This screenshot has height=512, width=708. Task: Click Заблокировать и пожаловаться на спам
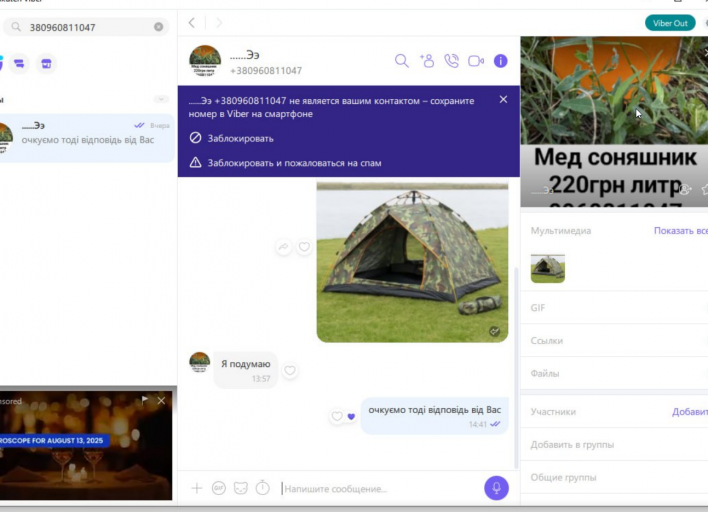coord(285,163)
